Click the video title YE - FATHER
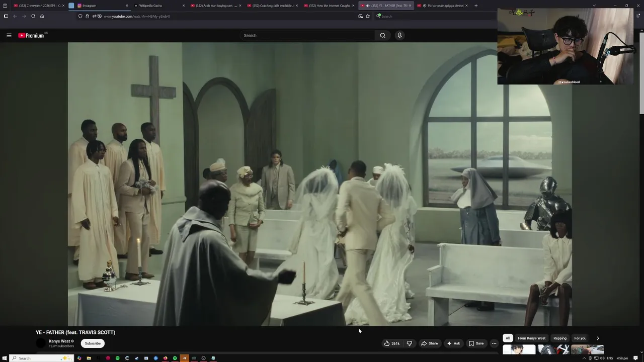This screenshot has width=644, height=362. (75, 332)
